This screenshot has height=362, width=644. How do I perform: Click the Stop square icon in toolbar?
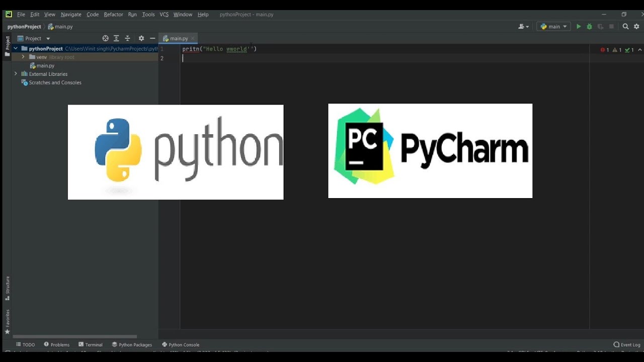(612, 27)
